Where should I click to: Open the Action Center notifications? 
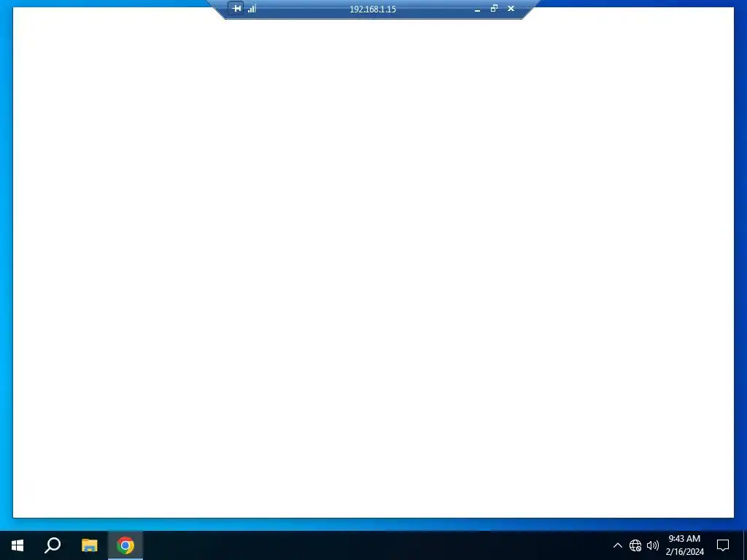(x=723, y=545)
